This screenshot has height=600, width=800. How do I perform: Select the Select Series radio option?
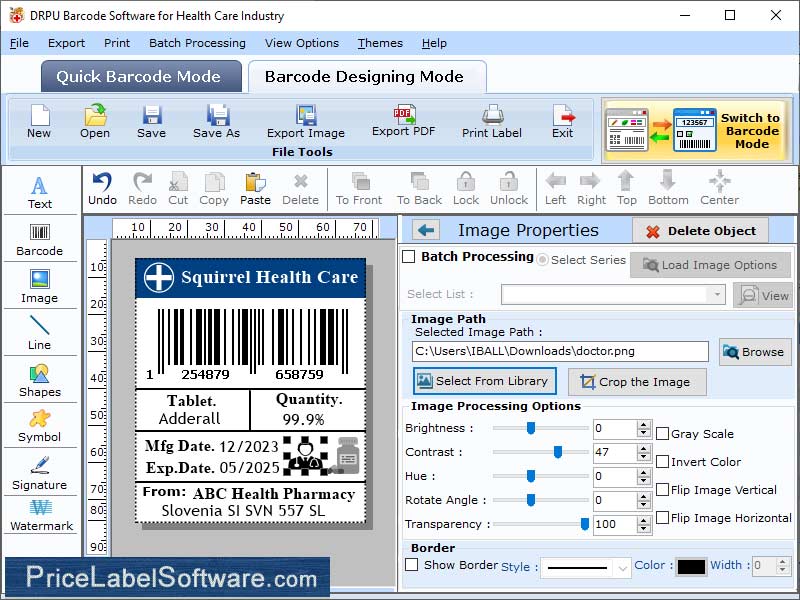pos(542,260)
